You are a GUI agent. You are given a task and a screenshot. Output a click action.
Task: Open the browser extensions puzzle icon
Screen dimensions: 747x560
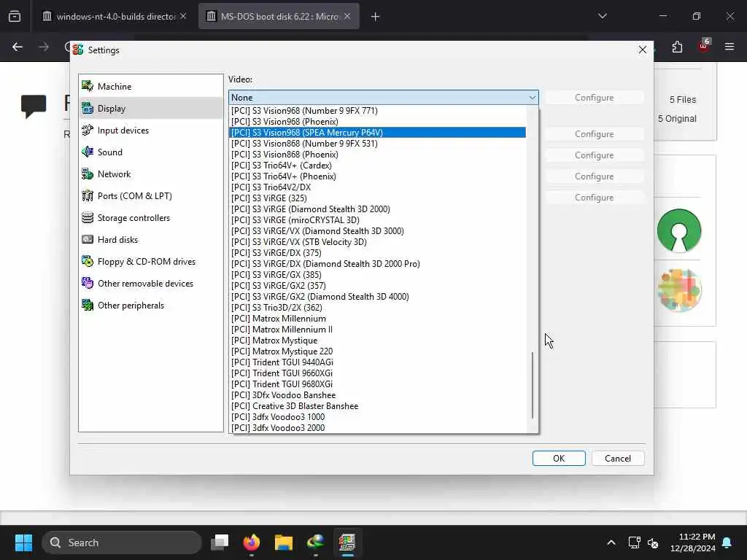coord(677,47)
